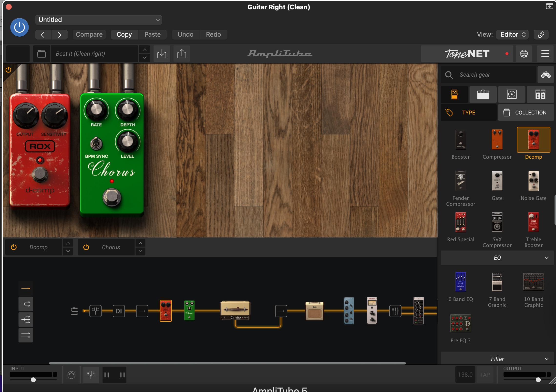Image resolution: width=556 pixels, height=392 pixels.
Task: Click the gear filter icon beside search
Action: tap(546, 75)
